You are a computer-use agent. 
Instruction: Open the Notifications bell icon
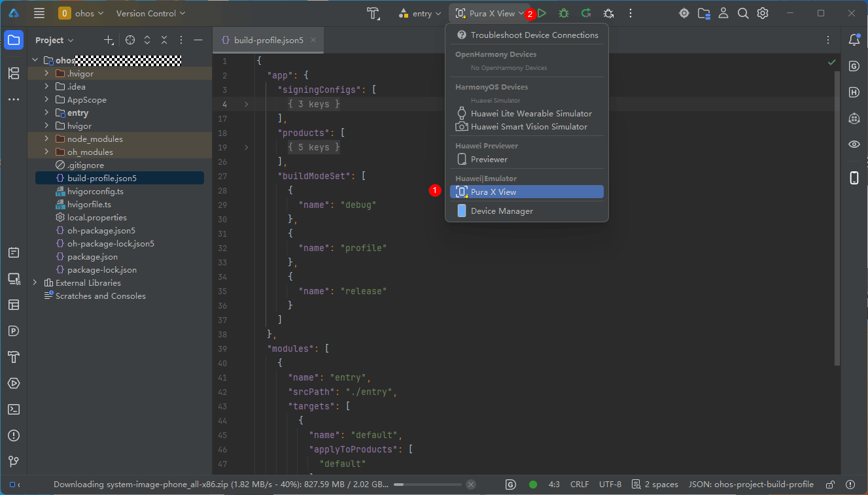tap(854, 40)
